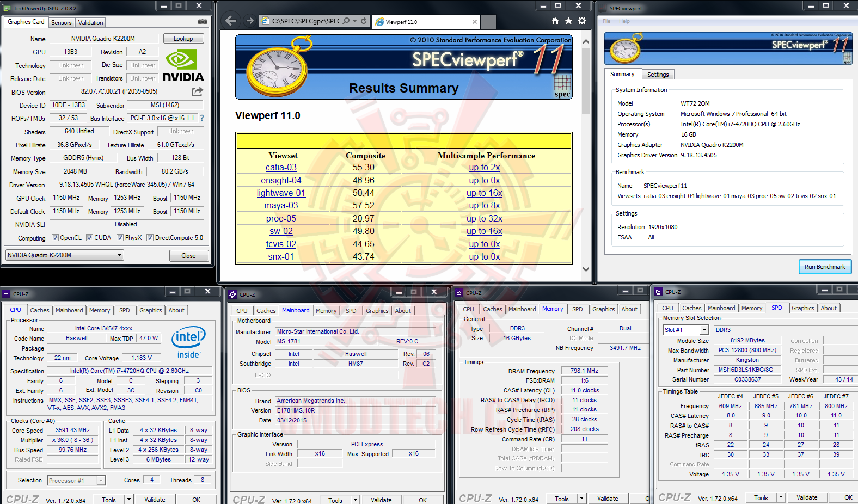Expand Tools dropdown arrow in first CPU-Z window
858x504 pixels.
[x=129, y=500]
